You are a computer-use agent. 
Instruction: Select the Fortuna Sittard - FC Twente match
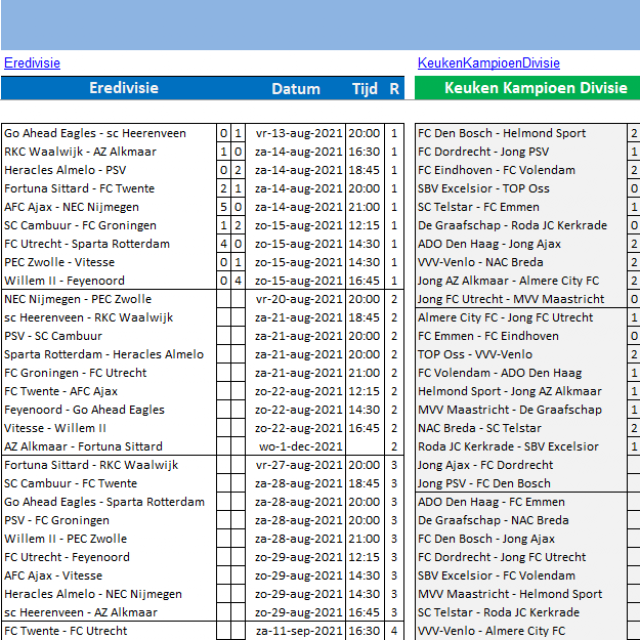[x=80, y=189]
